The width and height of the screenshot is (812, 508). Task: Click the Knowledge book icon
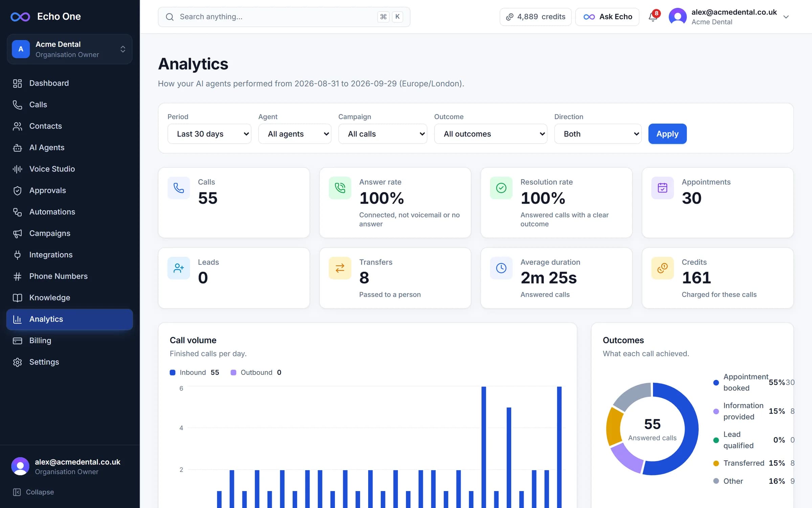17,298
